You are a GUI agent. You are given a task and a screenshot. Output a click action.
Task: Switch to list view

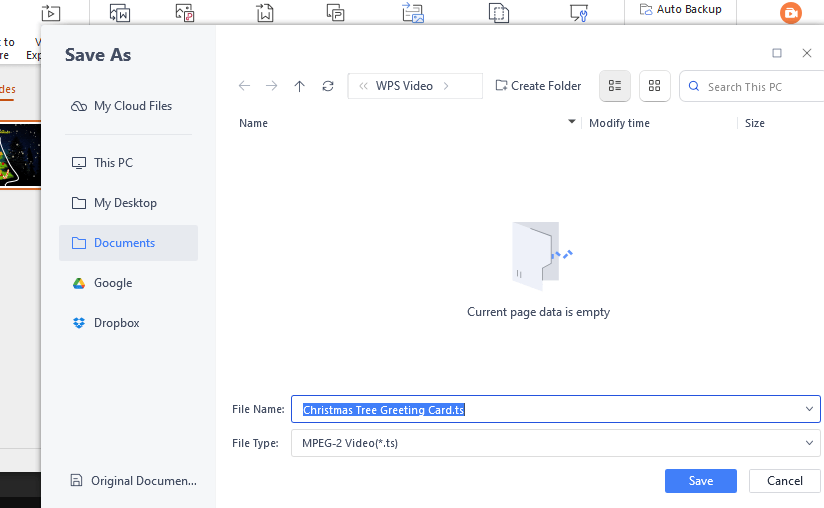(615, 86)
